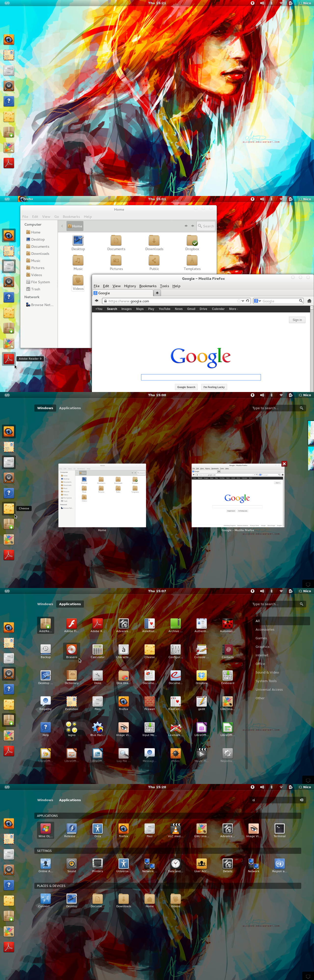Open Gmail link in Google bar

click(191, 309)
